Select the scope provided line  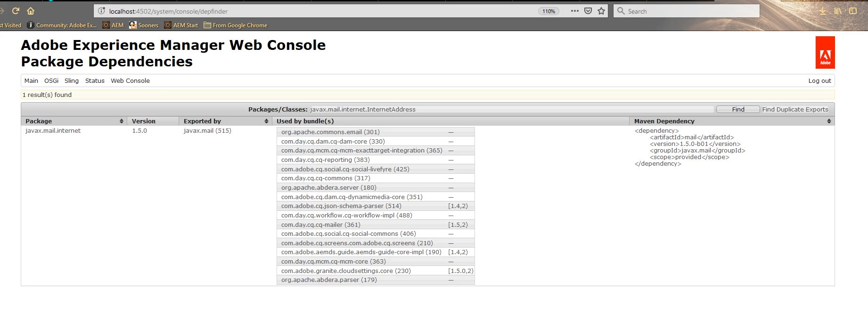pyautogui.click(x=689, y=157)
